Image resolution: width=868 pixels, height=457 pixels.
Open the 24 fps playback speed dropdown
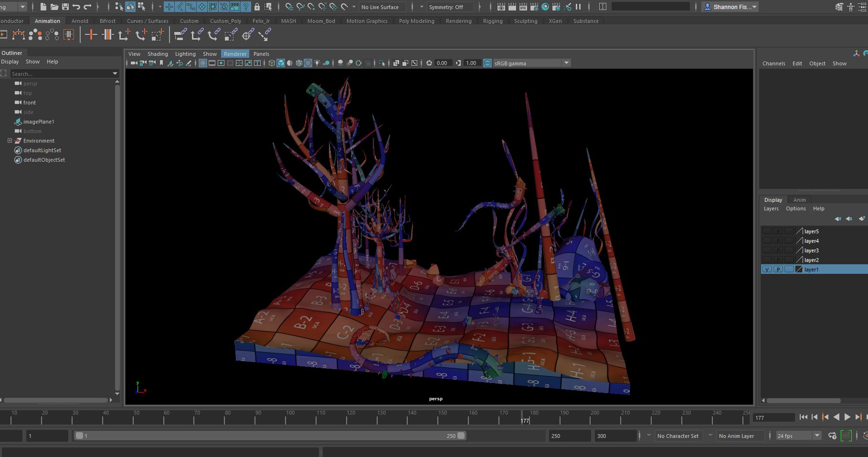pos(817,436)
